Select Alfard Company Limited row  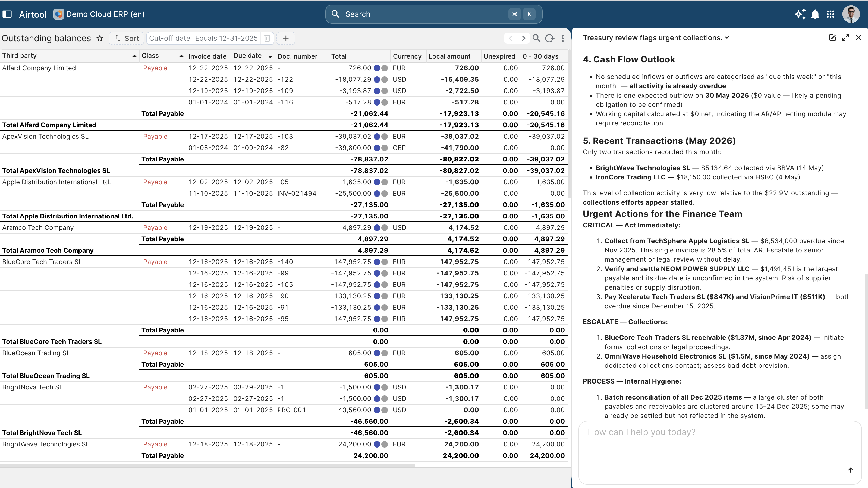coord(284,68)
